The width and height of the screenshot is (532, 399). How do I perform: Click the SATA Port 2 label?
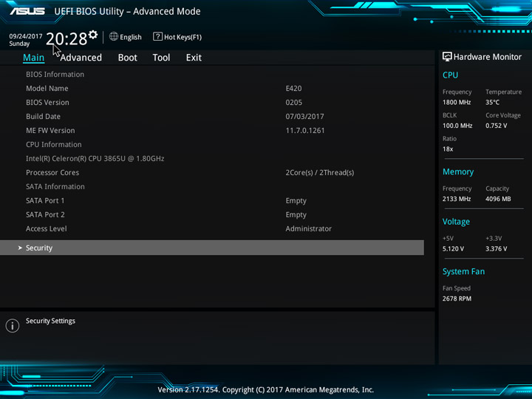click(x=45, y=215)
